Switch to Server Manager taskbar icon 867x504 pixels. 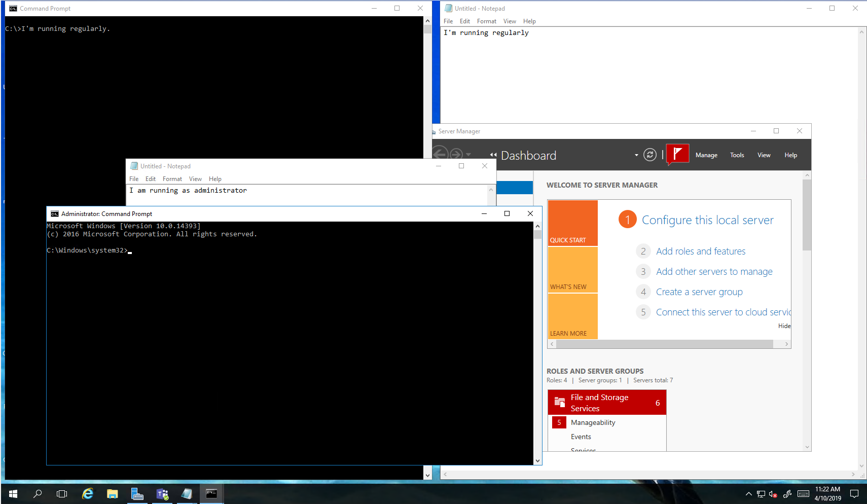pyautogui.click(x=137, y=493)
